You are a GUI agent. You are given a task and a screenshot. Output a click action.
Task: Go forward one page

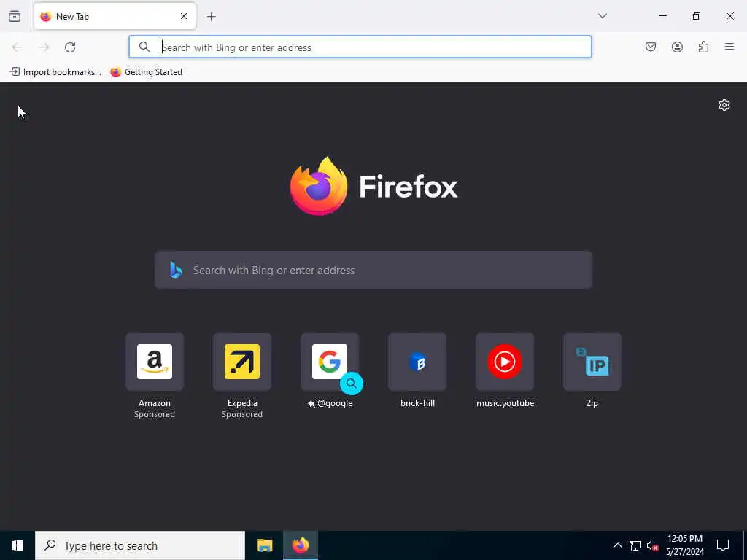[x=44, y=47]
